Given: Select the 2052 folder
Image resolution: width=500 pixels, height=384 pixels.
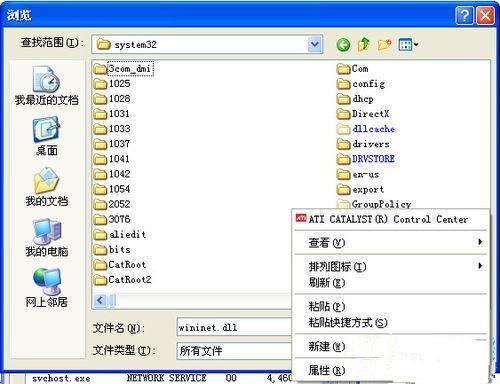Looking at the screenshot, I should [x=112, y=204].
